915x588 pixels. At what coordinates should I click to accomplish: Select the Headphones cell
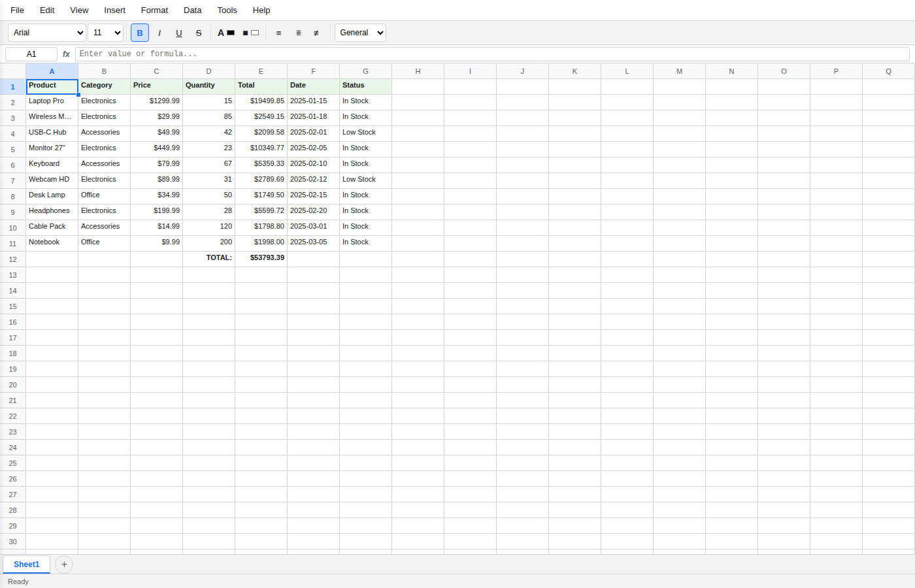52,212
